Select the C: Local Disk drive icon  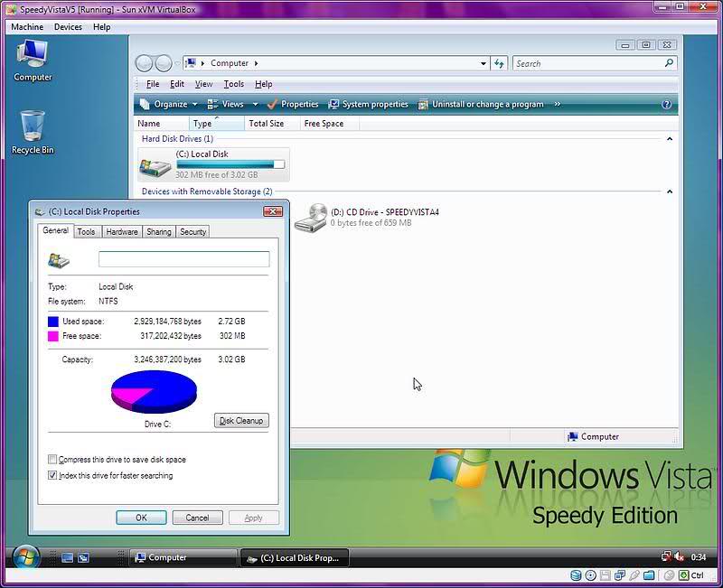coord(155,164)
